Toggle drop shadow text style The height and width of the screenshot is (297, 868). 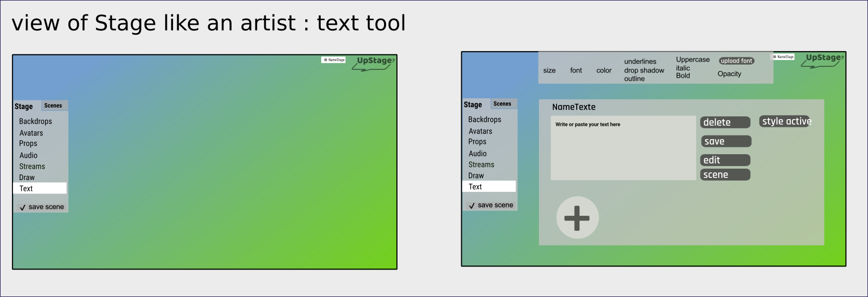click(x=644, y=70)
